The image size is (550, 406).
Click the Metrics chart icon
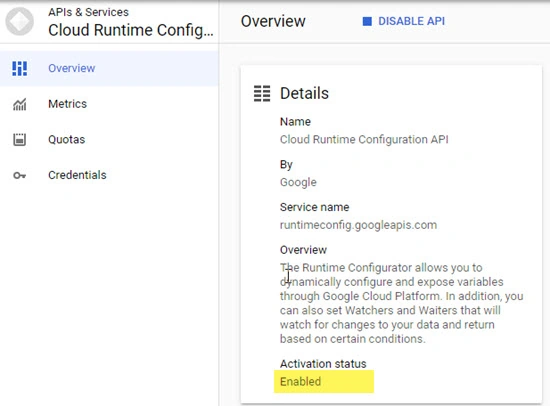click(19, 104)
